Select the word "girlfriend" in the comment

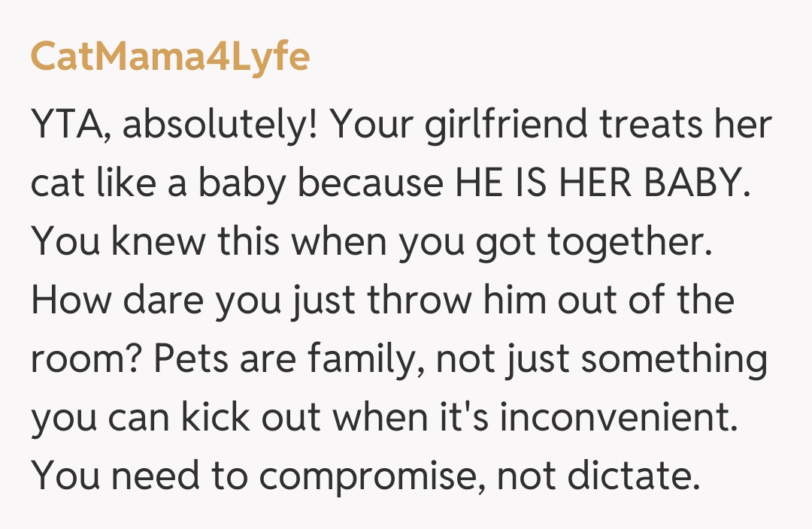point(506,123)
